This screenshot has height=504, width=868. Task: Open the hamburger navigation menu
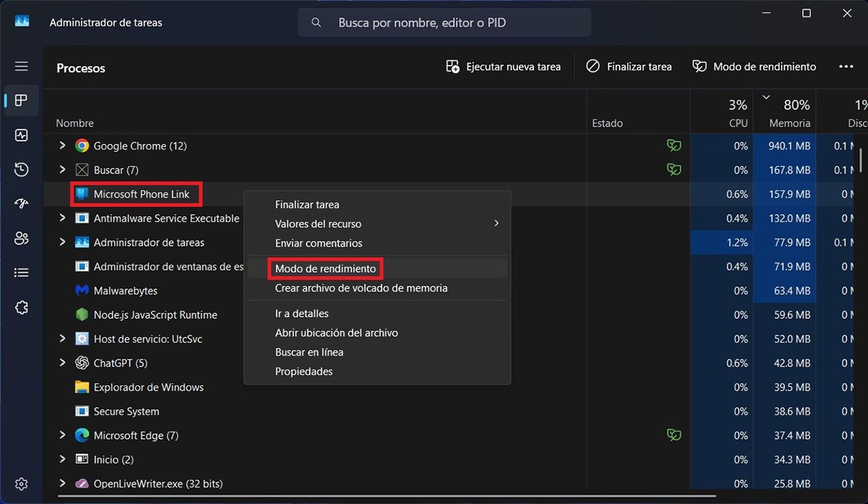coord(21,66)
